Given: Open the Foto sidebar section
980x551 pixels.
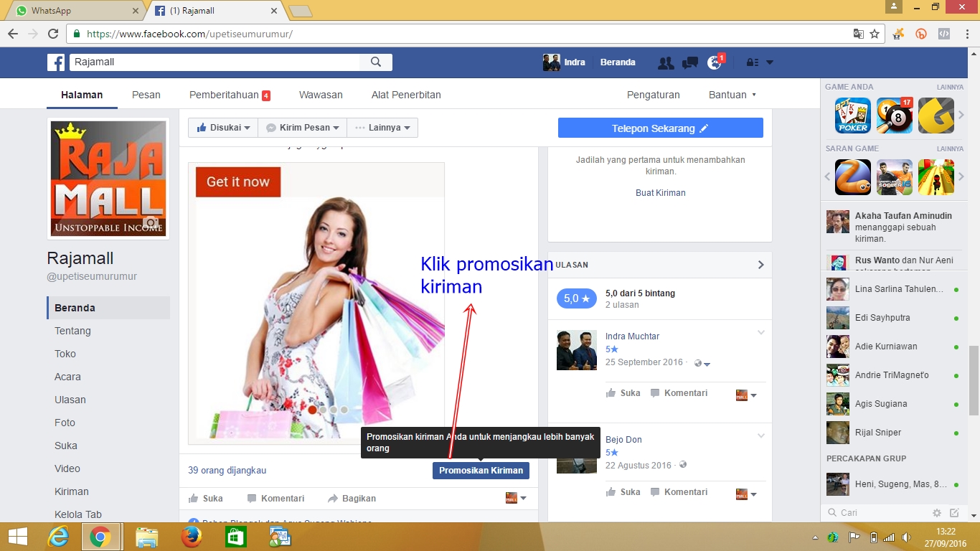Looking at the screenshot, I should click(x=65, y=423).
